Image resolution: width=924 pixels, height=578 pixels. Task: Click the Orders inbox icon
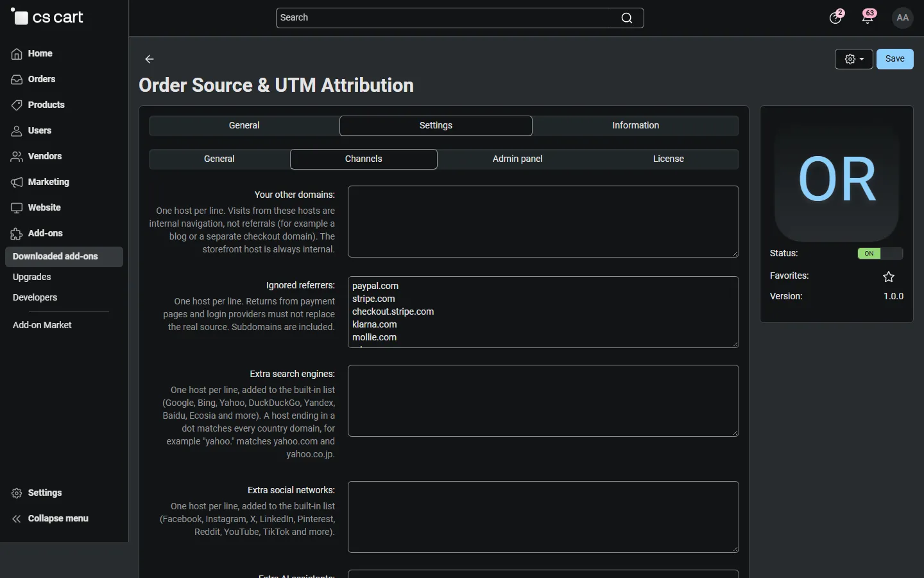coord(17,80)
